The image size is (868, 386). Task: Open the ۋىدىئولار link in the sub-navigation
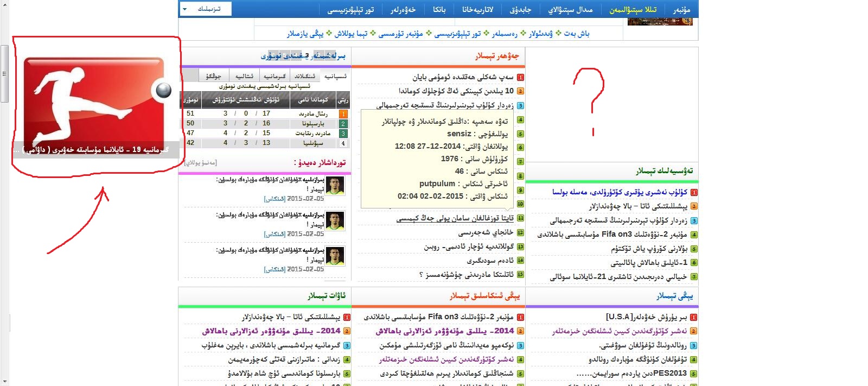pos(541,34)
